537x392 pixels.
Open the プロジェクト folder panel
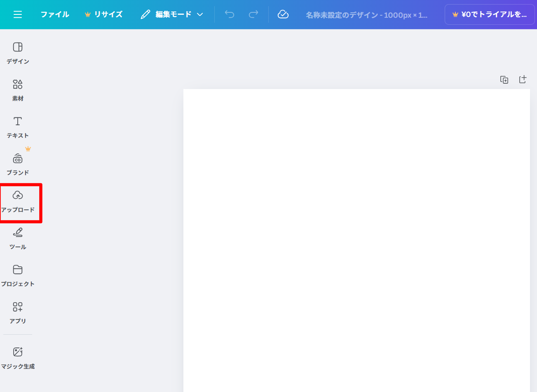(x=18, y=276)
